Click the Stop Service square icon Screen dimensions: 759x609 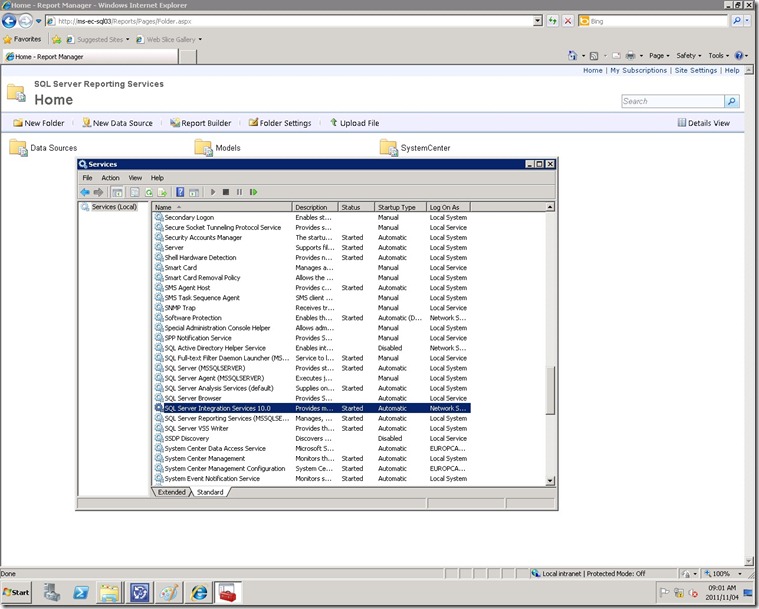(x=226, y=192)
